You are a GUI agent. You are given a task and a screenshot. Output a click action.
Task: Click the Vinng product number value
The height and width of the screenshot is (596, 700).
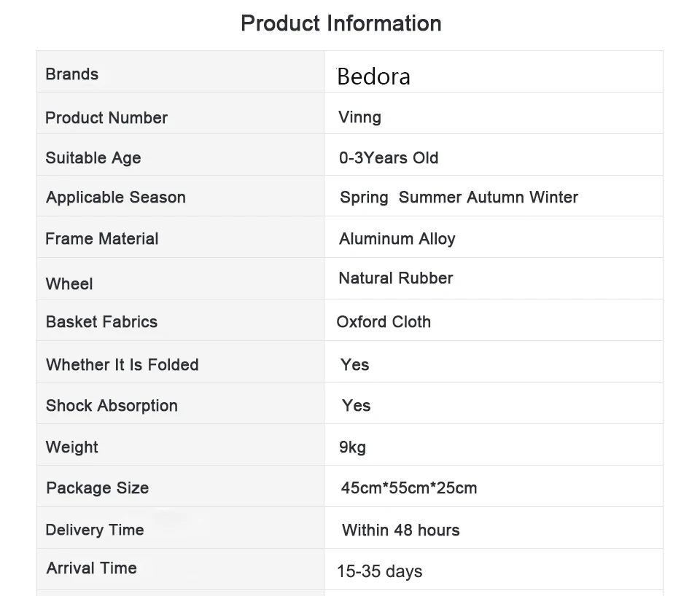359,117
